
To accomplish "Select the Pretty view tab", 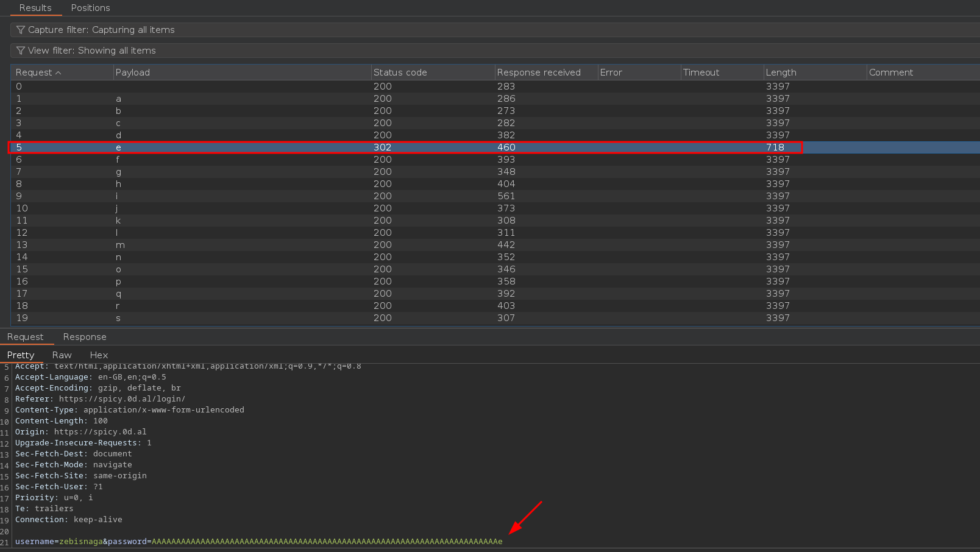I will click(21, 355).
